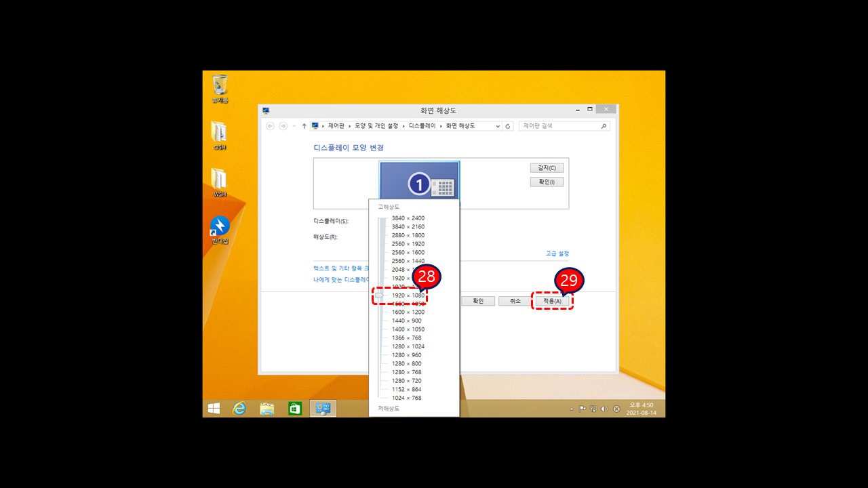Choose 2560 × 1920 in the resolution list

pyautogui.click(x=408, y=244)
